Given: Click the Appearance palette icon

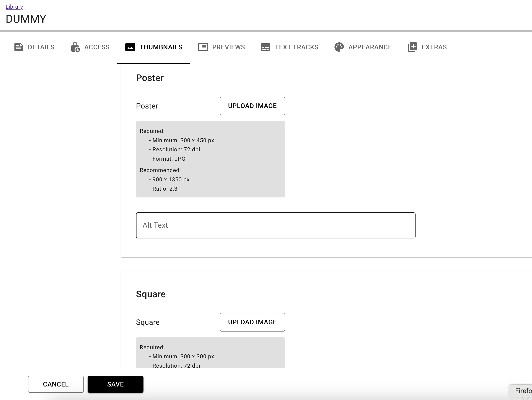Looking at the screenshot, I should pos(339,47).
